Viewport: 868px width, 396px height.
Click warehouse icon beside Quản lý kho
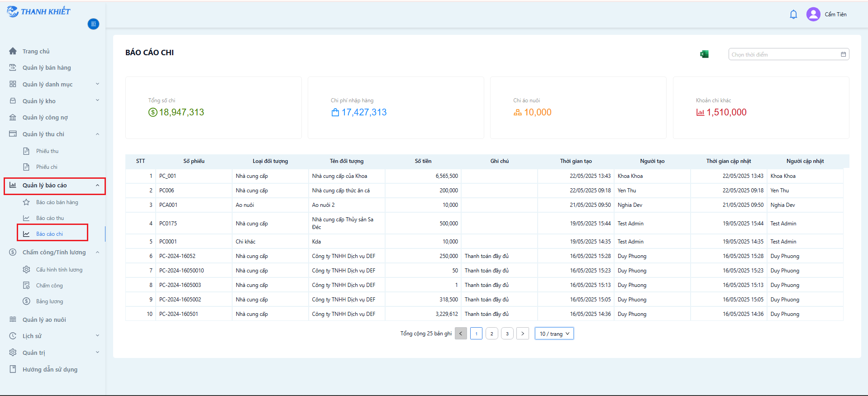(13, 101)
